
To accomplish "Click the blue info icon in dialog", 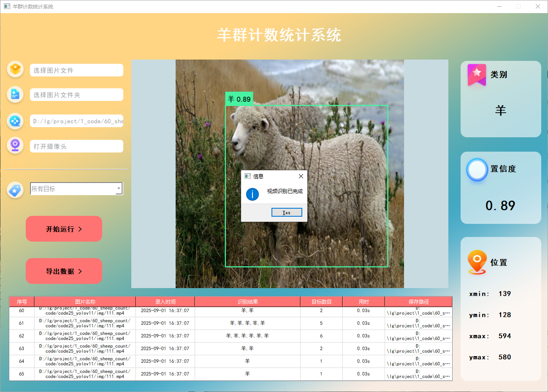I will point(252,194).
